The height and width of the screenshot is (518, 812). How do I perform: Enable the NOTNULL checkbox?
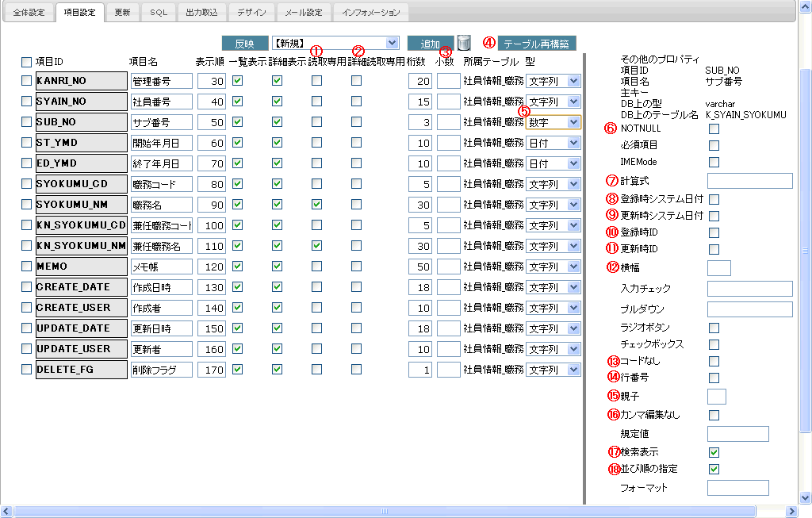pos(714,129)
